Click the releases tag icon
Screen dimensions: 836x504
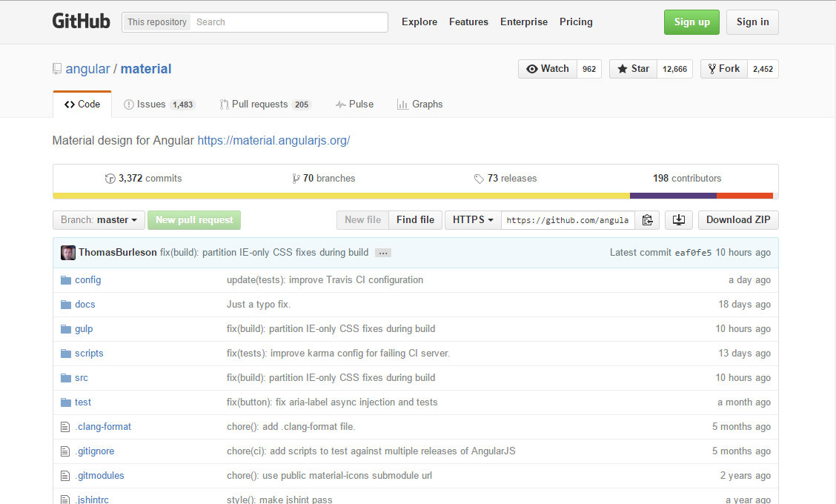479,179
